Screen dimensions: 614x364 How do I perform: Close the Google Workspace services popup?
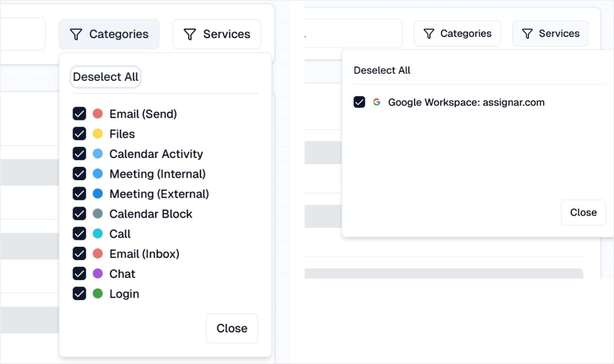pos(583,212)
